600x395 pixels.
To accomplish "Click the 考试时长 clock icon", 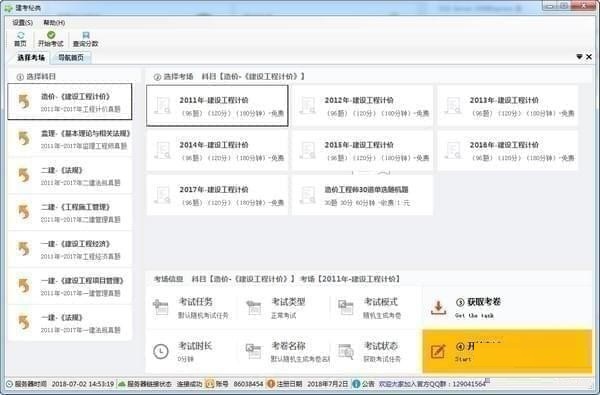I will click(161, 351).
